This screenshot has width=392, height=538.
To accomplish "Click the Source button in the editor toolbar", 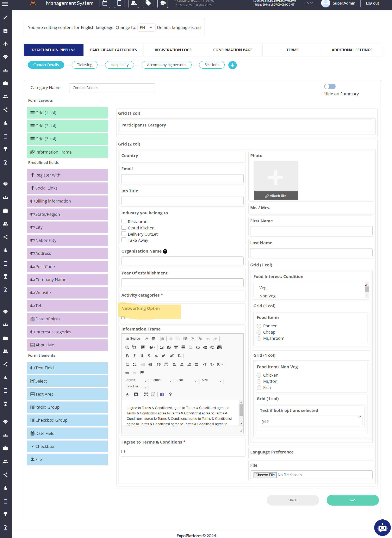I will tap(133, 339).
